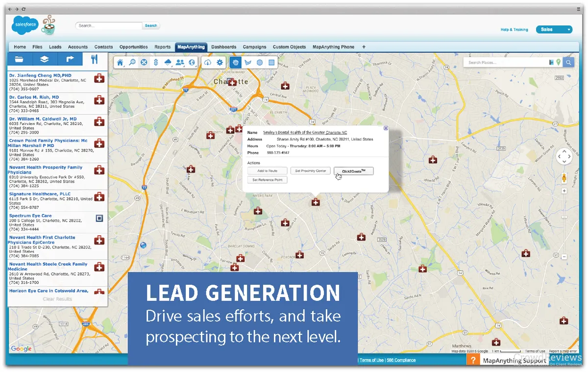Image resolution: width=588 pixels, height=372 pixels.
Task: Go forward with the browser forward arrow
Action: click(17, 9)
